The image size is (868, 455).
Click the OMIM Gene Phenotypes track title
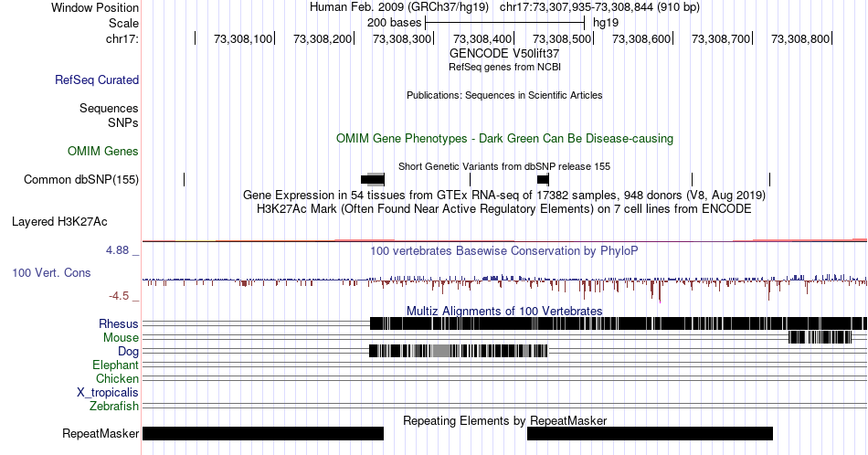504,138
